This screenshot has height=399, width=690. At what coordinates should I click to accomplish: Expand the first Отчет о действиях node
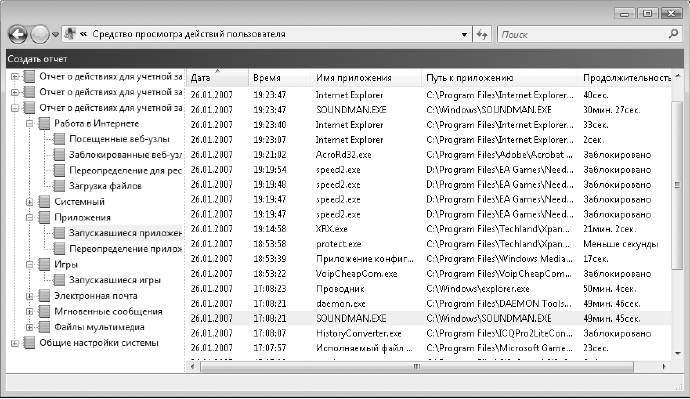coord(15,77)
